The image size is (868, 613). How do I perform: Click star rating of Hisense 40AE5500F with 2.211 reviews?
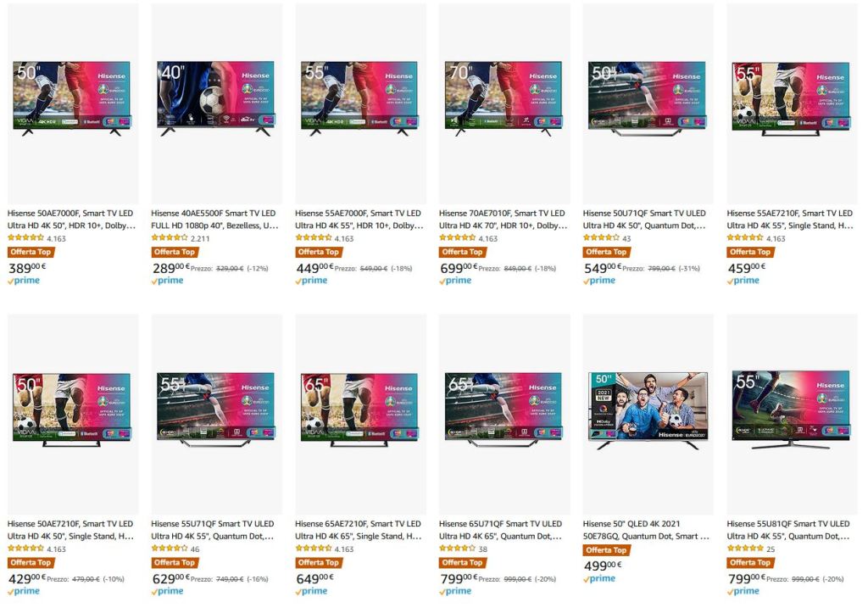170,238
